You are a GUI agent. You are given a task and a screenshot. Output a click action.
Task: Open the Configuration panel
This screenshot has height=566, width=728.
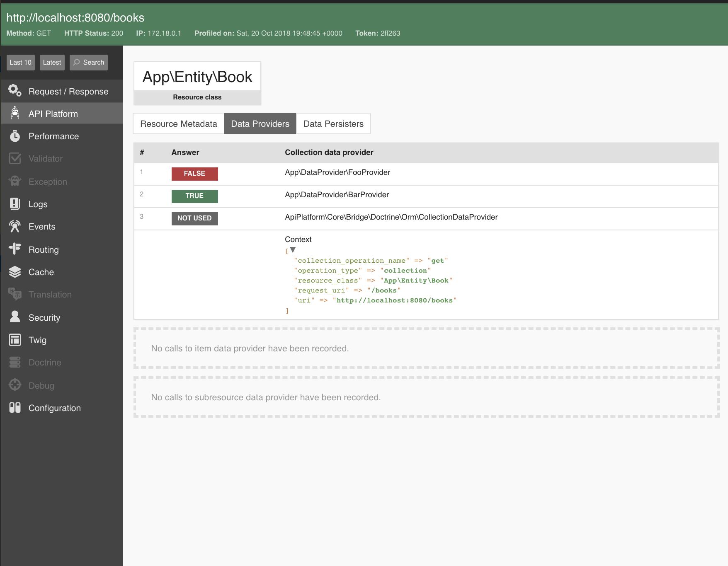coord(62,408)
